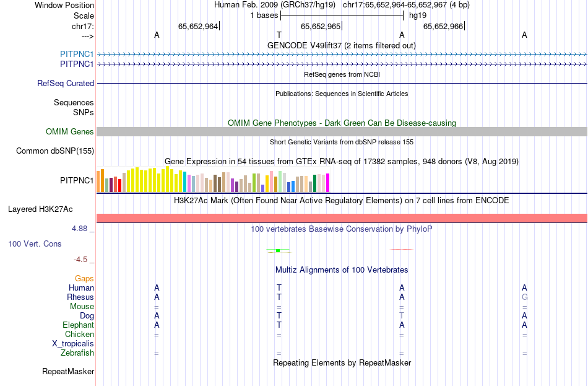Viewport: 588px width, 386px height.
Task: Click the Common dbSNP(155) track label
Action: point(55,151)
